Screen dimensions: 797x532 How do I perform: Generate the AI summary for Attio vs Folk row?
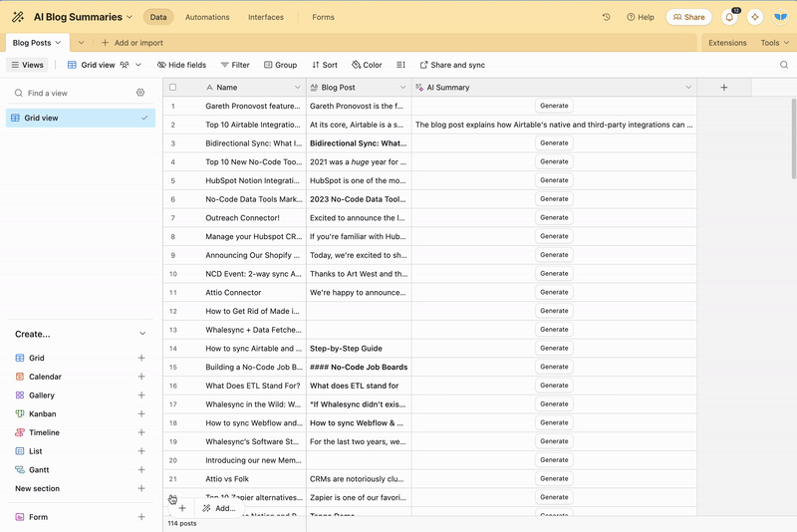554,478
